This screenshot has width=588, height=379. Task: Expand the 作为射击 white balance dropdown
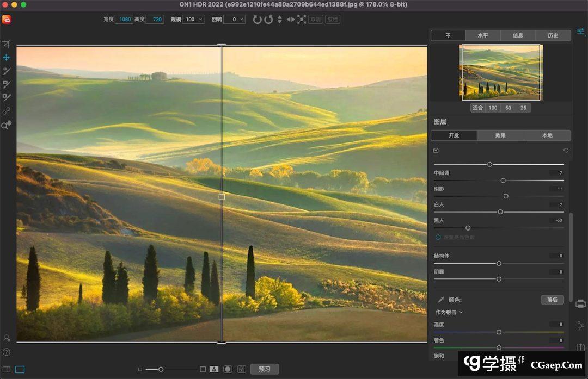coord(449,312)
